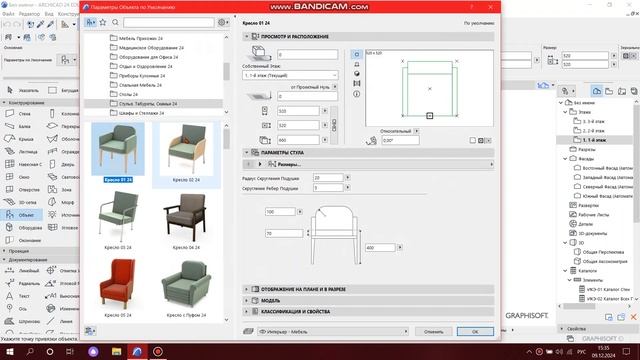Open the layer dropdown Интерьер - Мебель
Screen dimensions: 640x360
tap(333, 331)
